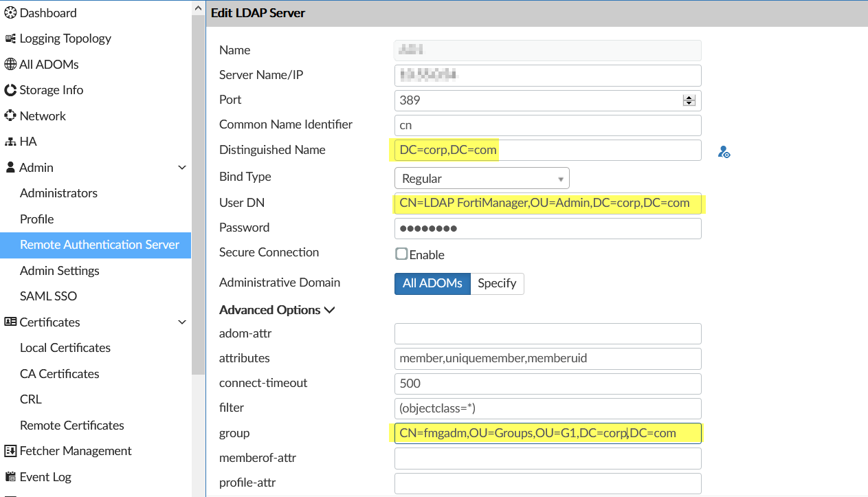Open Admin Settings in sidebar
Image resolution: width=868 pixels, height=497 pixels.
[x=60, y=271]
